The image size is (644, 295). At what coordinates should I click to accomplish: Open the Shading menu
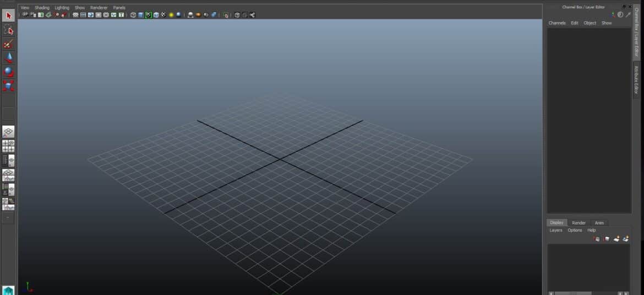point(42,7)
